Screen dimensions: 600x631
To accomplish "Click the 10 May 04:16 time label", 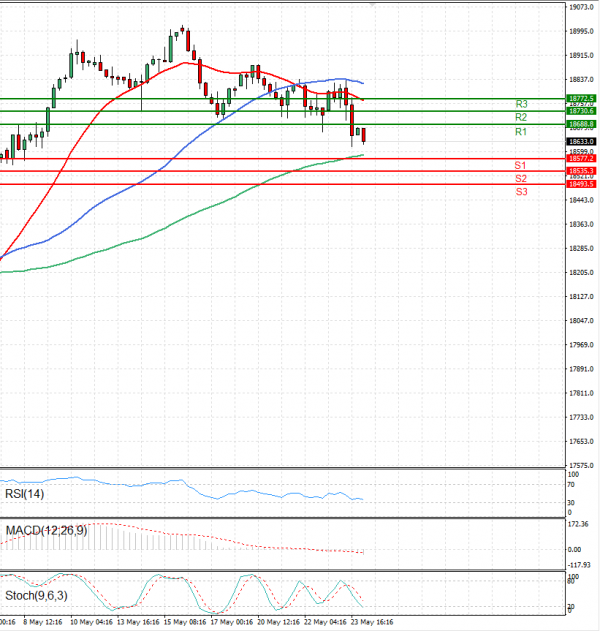I will [91, 621].
